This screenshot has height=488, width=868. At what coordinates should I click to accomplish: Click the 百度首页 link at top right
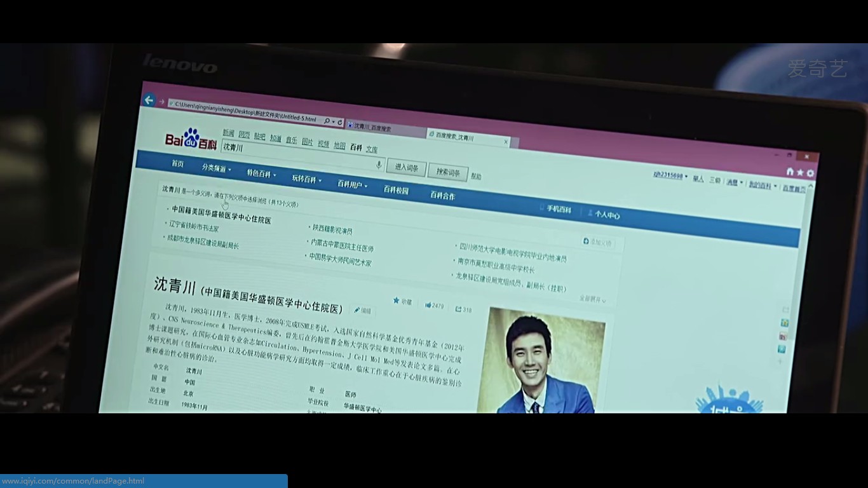pos(794,189)
